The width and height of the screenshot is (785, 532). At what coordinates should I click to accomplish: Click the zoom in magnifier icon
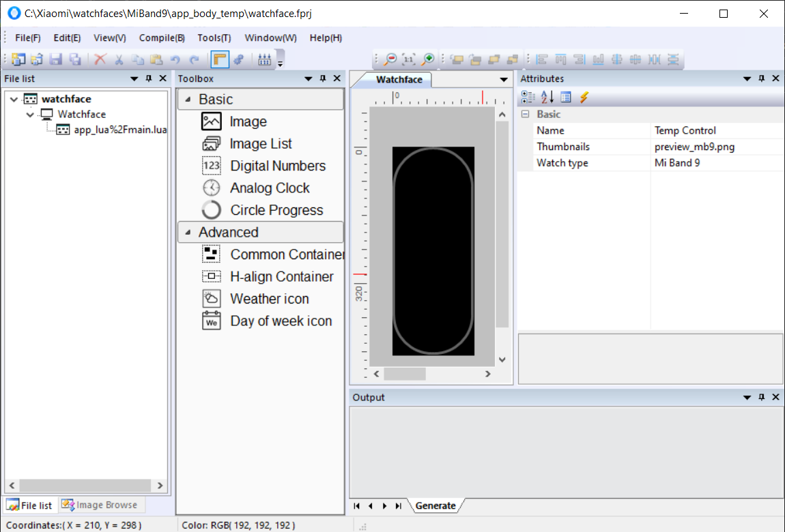click(428, 59)
